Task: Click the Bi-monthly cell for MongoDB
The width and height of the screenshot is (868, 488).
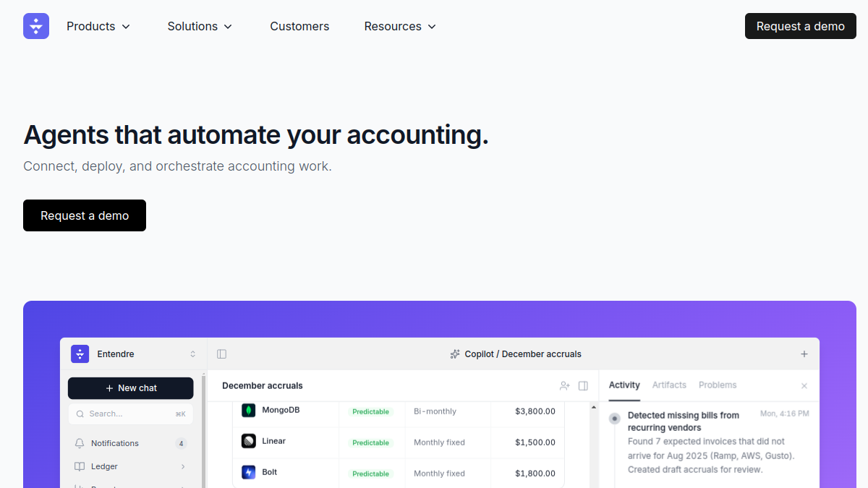Action: click(435, 411)
